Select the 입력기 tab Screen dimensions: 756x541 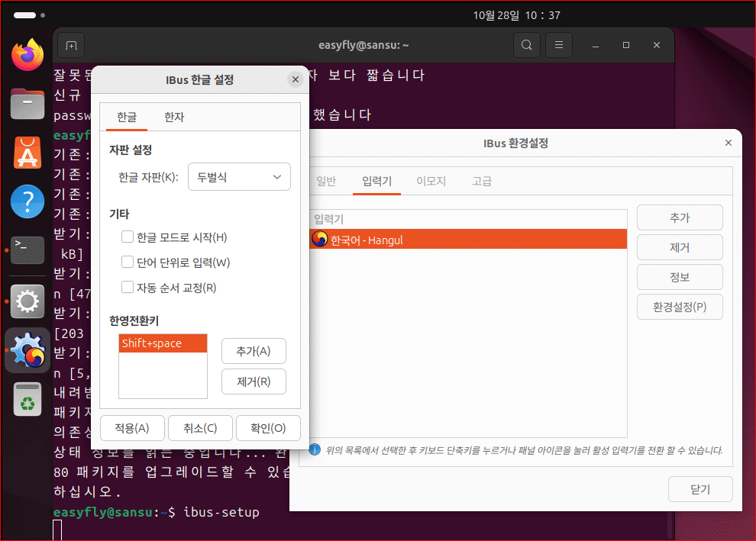click(x=377, y=181)
